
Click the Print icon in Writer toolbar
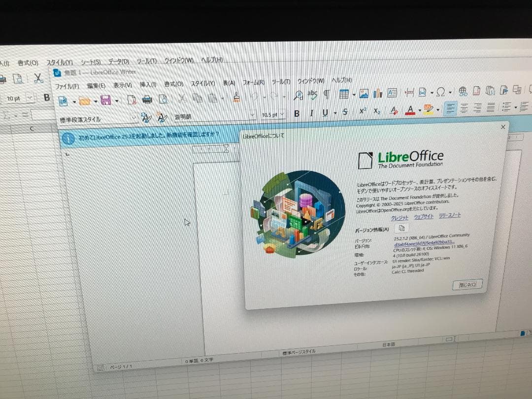pos(147,100)
